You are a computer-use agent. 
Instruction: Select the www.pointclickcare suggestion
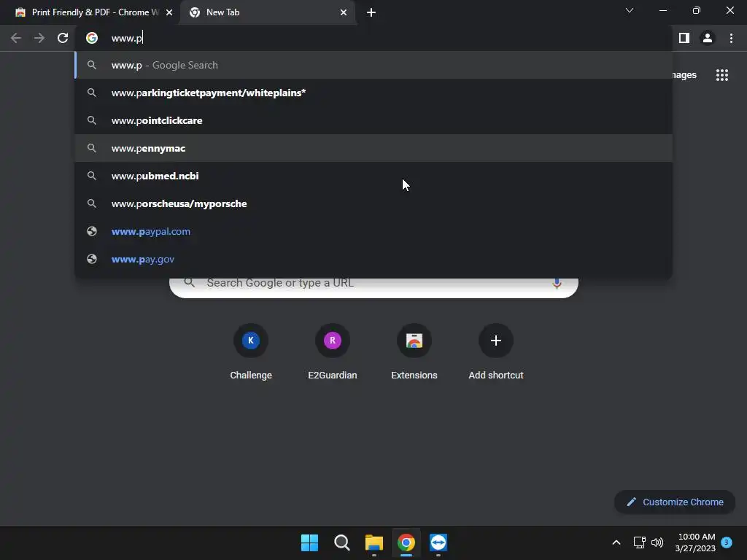[373, 120]
